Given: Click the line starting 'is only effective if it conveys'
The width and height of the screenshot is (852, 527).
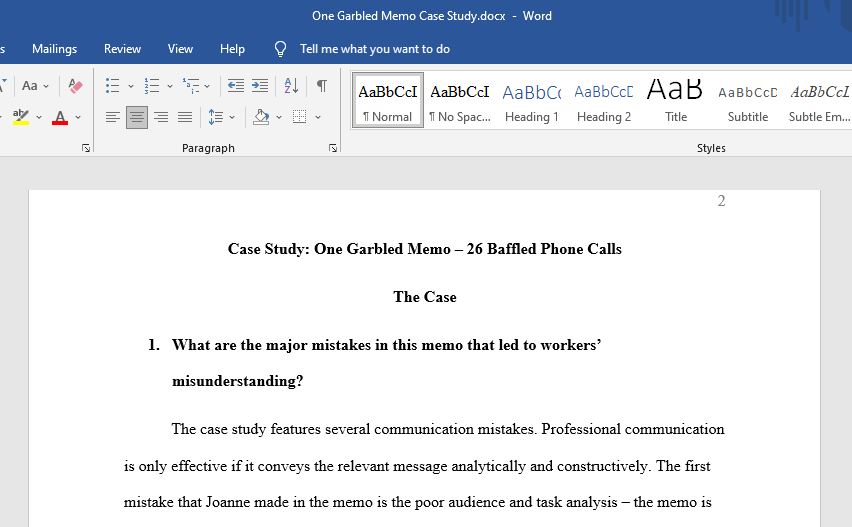Looking at the screenshot, I should coord(417,466).
